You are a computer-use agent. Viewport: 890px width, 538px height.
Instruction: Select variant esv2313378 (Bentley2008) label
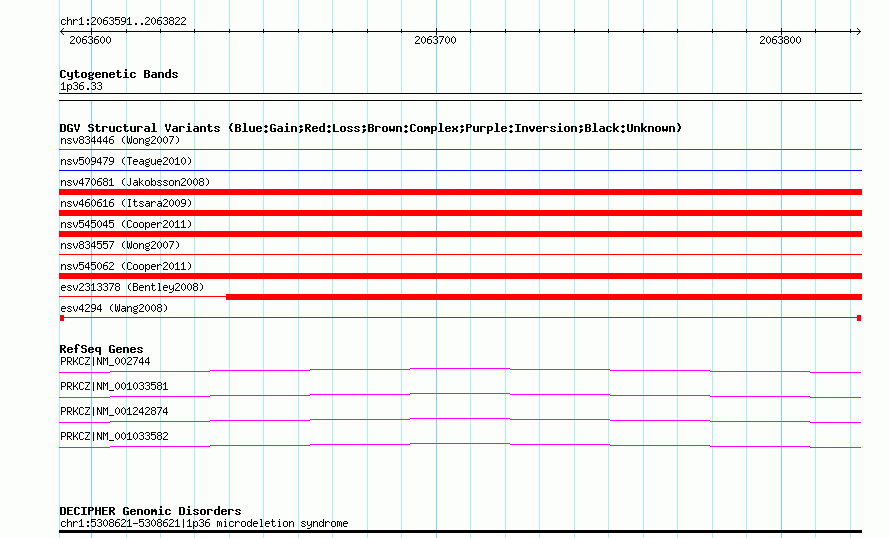tap(132, 287)
